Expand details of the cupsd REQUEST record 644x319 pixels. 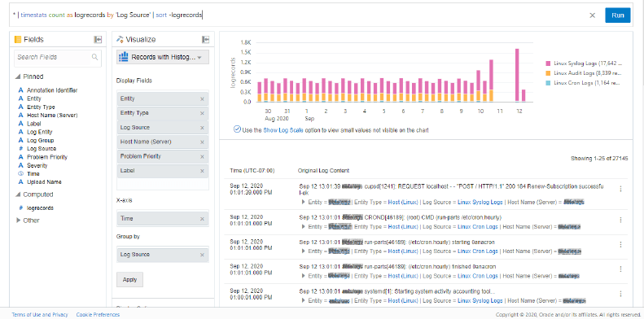point(304,202)
